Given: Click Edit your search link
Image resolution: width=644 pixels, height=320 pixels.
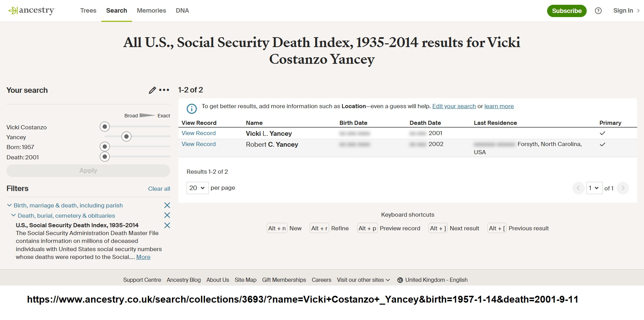Looking at the screenshot, I should click(454, 106).
